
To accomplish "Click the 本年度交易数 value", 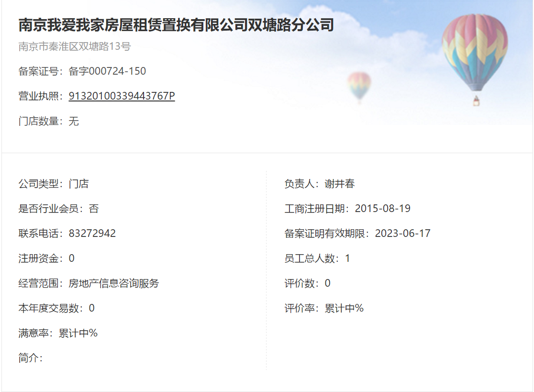I will [x=92, y=308].
